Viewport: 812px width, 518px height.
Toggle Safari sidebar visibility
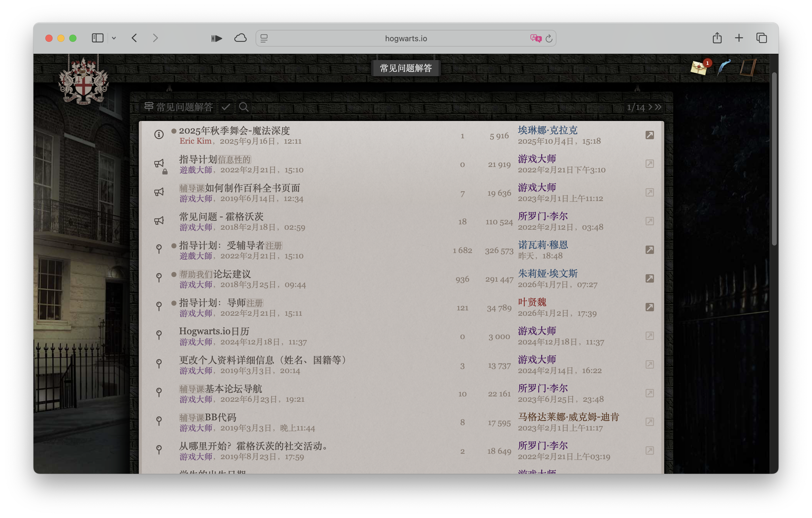(x=97, y=38)
